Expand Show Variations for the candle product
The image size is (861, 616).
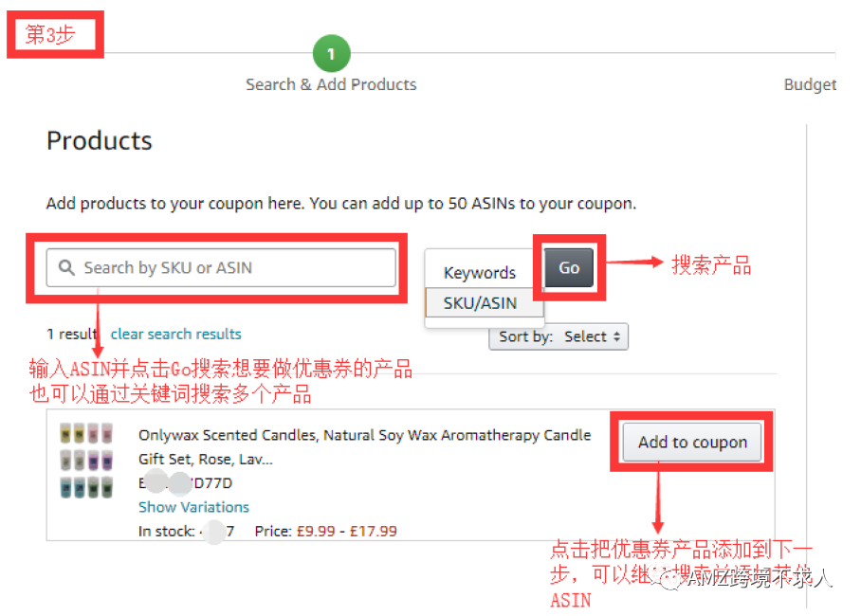[193, 507]
